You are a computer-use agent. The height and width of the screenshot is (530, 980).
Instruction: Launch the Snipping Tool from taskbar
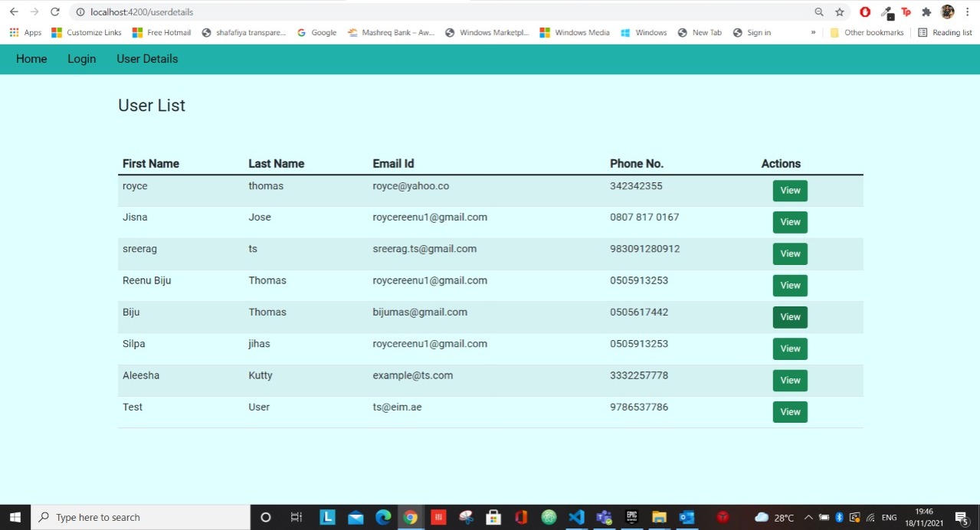click(x=466, y=517)
